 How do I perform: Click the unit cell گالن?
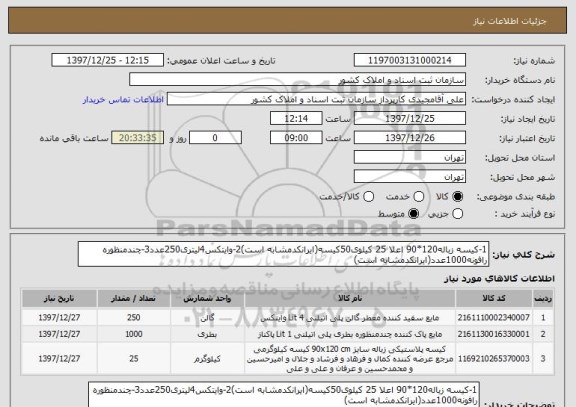click(207, 317)
